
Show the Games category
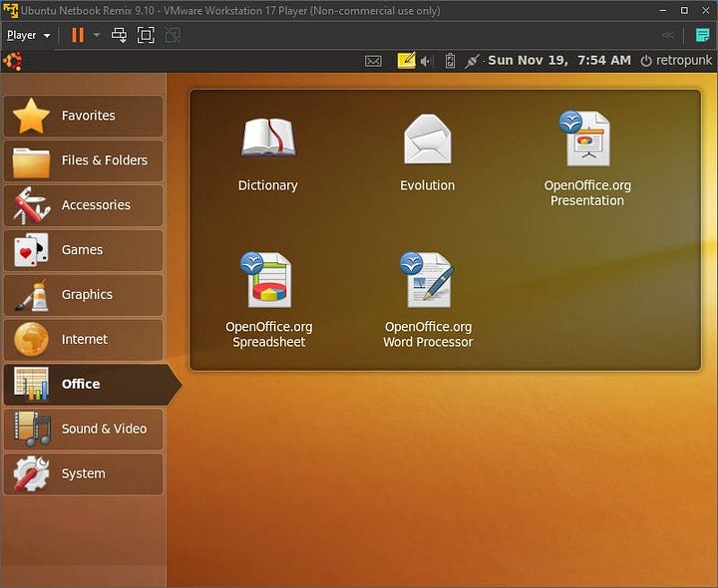pyautogui.click(x=84, y=250)
